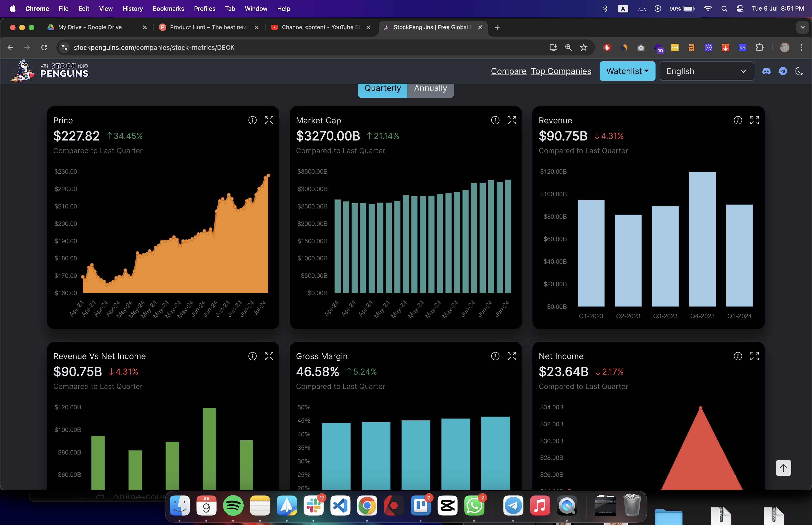Open the Watchlist dropdown
This screenshot has height=525, width=812.
(627, 71)
